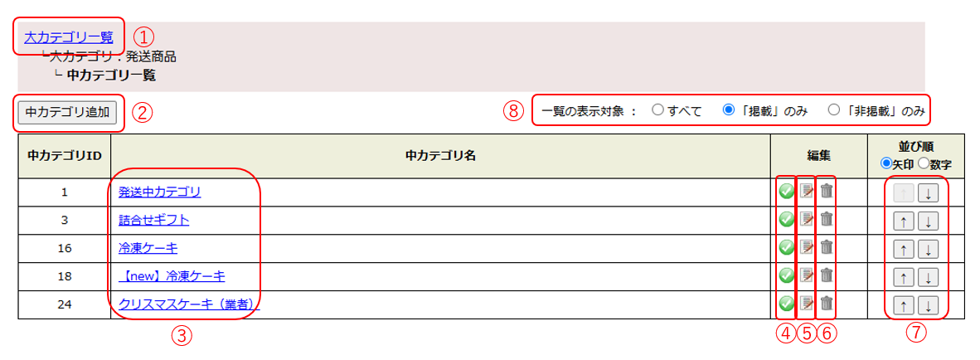The height and width of the screenshot is (360, 980).
Task: Delete 発送中カテゴリ row with trash icon
Action: [827, 192]
